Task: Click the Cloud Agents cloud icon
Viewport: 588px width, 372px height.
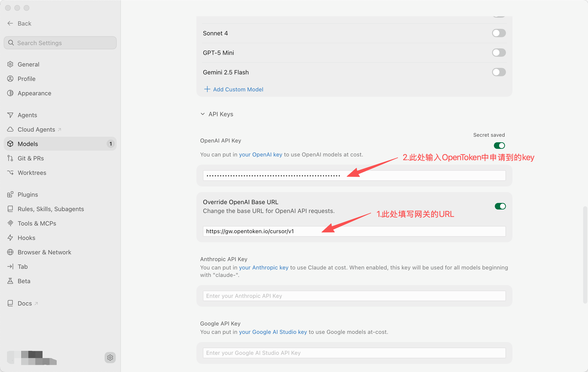Action: [x=10, y=130]
